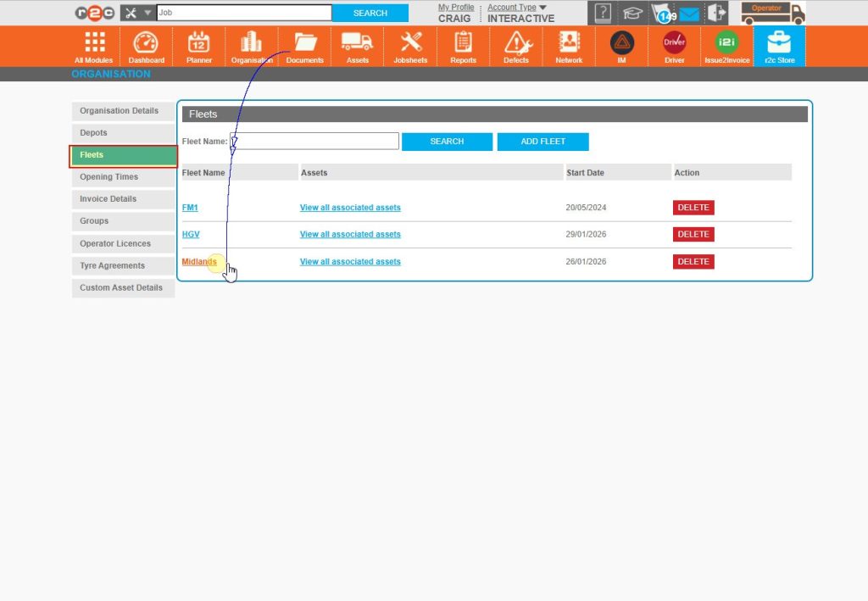
Task: Click the Fleet Name input field
Action: [x=314, y=141]
